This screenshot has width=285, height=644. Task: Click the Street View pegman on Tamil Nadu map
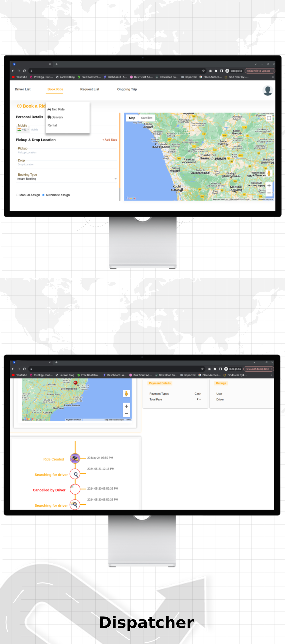coord(269,173)
